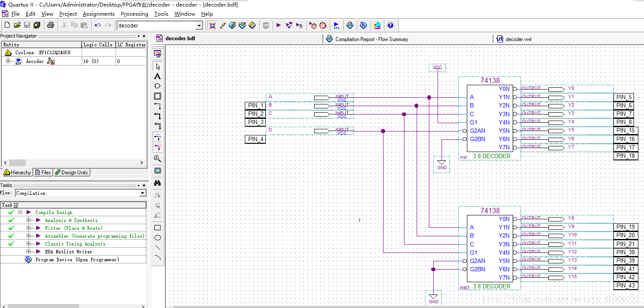Open the File menu
The image size is (644, 308).
click(x=15, y=14)
